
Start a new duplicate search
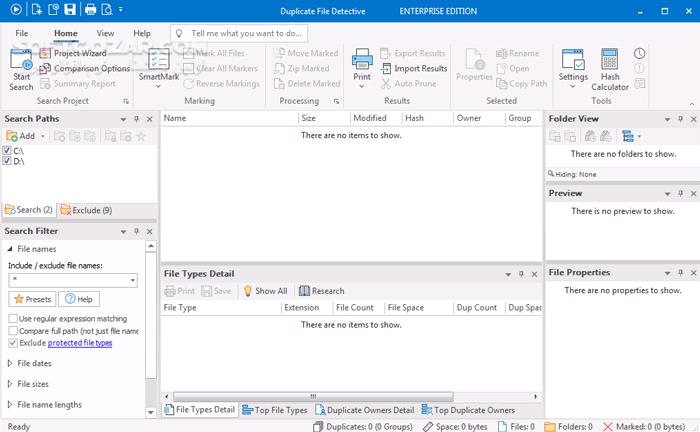pos(21,70)
